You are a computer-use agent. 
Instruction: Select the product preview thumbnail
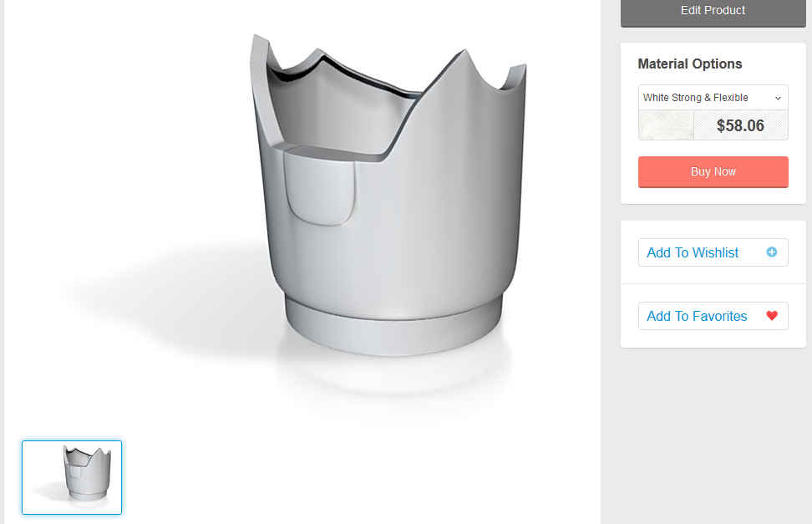pos(72,477)
